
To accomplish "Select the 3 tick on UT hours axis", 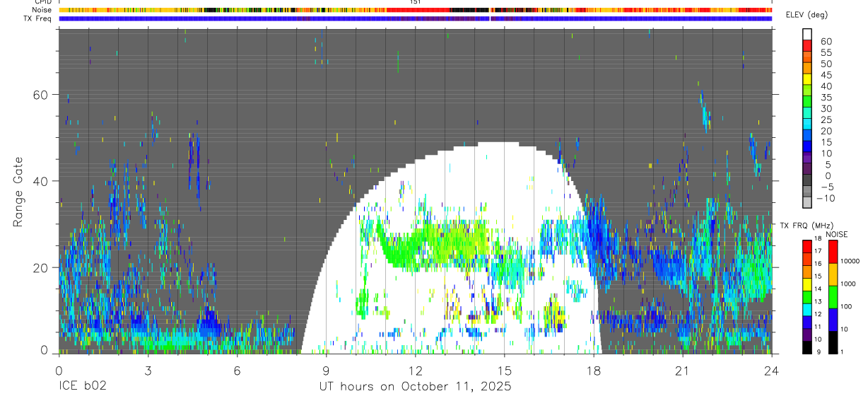I will click(x=148, y=370).
